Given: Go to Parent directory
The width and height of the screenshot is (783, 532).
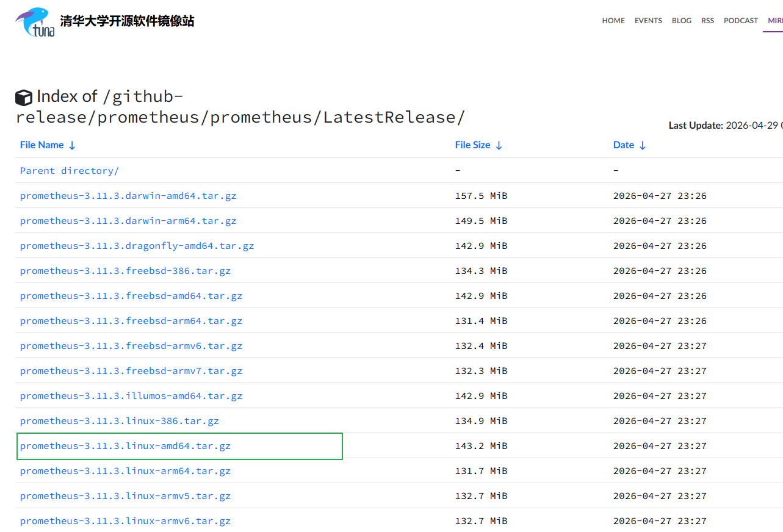Looking at the screenshot, I should (x=70, y=171).
